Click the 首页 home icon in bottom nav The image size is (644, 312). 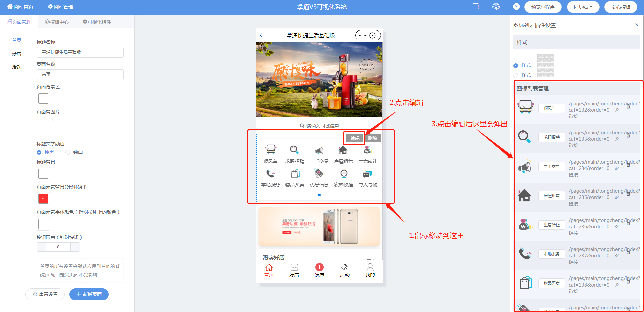point(269,267)
